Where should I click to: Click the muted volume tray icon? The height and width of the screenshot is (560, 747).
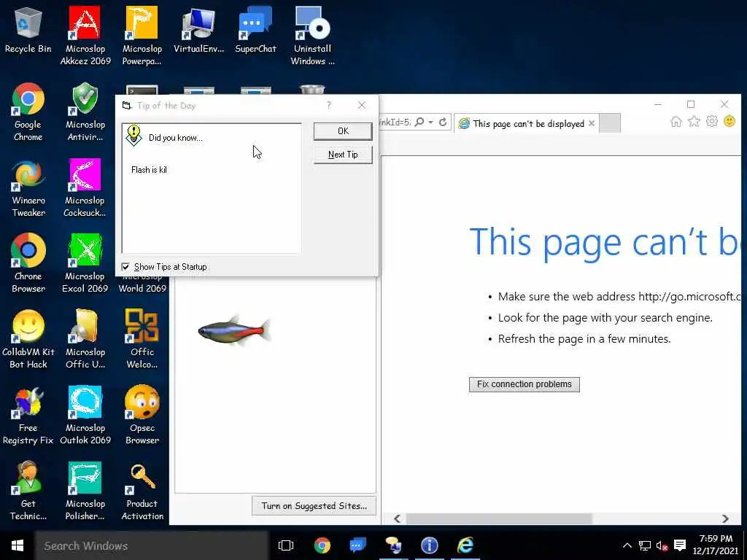(662, 545)
